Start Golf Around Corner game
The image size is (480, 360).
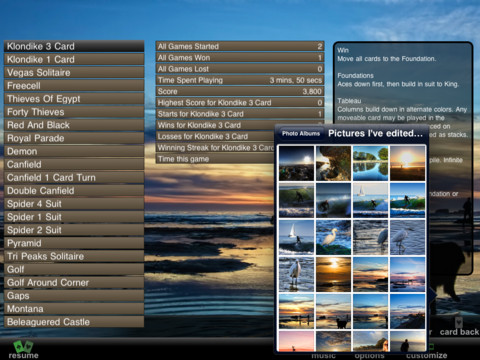[x=74, y=283]
